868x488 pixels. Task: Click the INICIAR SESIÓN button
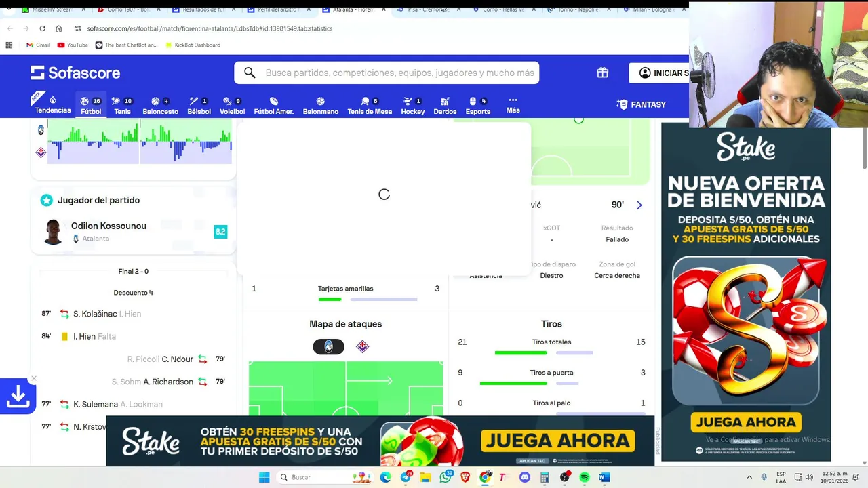tap(659, 73)
